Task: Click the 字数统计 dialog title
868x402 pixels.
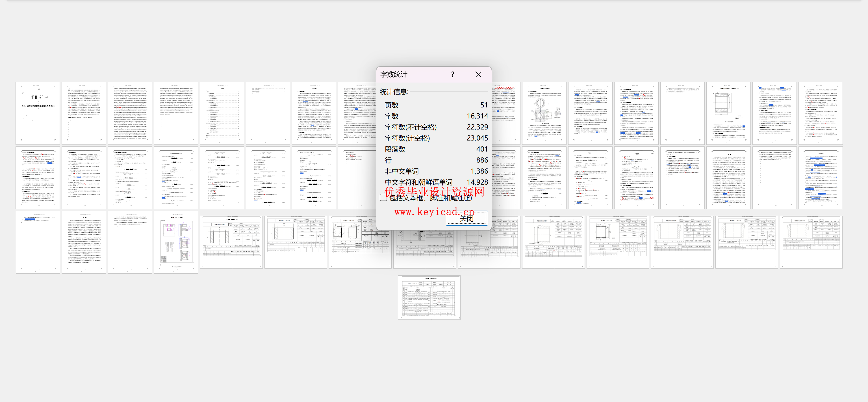Action: click(x=394, y=75)
